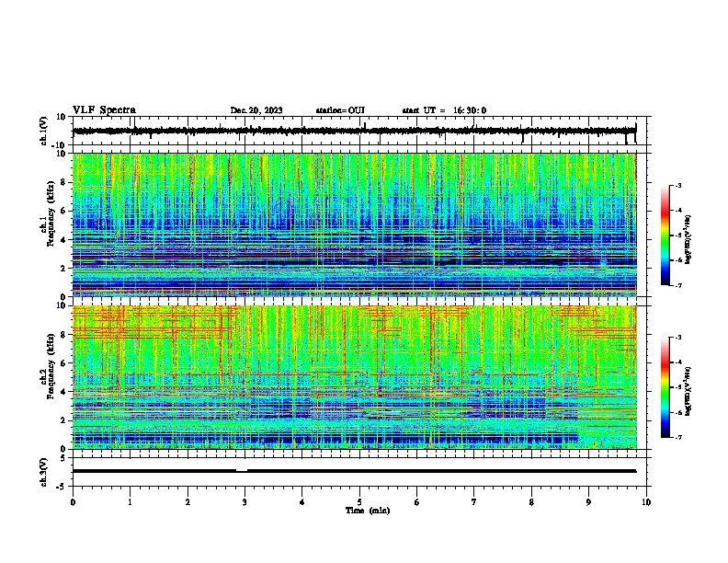Viewport: 728px width, 563px height.
Task: Click the "-3" label on ch.1 color bar
Action: point(677,185)
